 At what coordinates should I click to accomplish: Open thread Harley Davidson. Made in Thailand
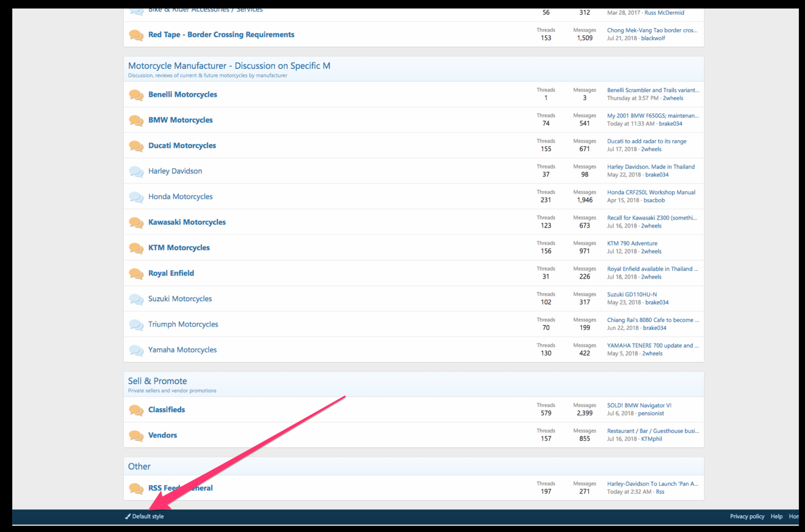tap(651, 167)
